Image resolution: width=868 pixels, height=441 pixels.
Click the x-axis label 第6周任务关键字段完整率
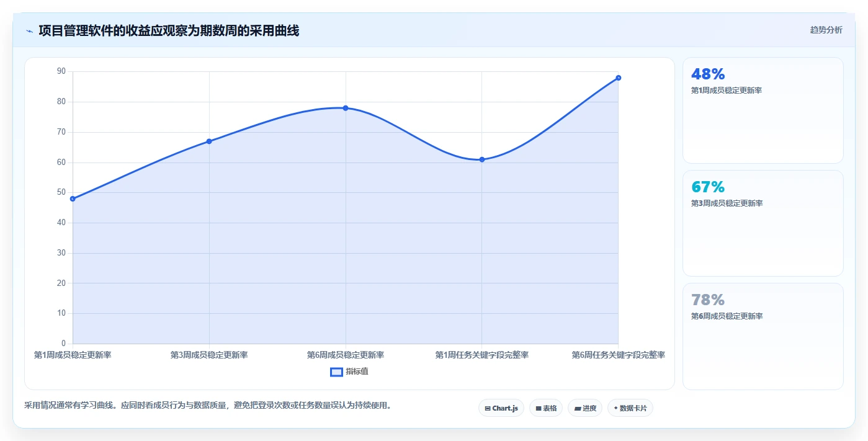(x=619, y=355)
